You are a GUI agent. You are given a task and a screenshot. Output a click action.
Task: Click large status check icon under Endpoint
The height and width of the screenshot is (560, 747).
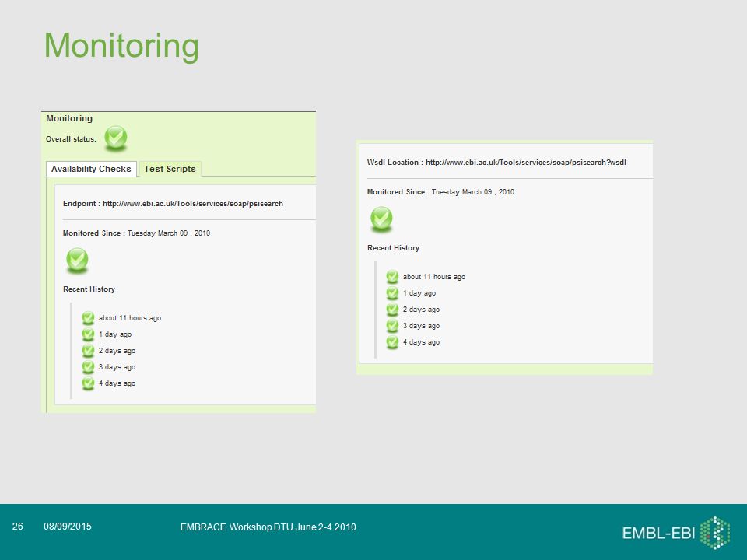tap(77, 260)
